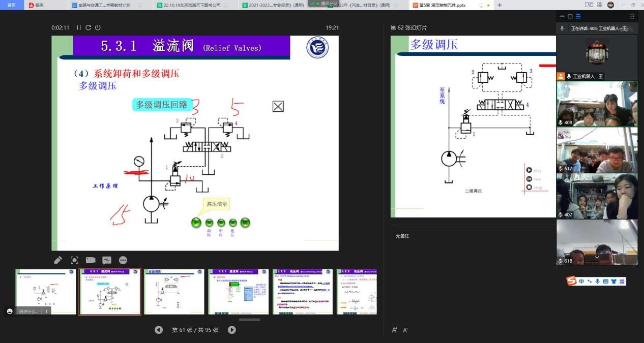Open WPS user account avatar
Viewport: 644px width, 343px height.
point(610,5)
